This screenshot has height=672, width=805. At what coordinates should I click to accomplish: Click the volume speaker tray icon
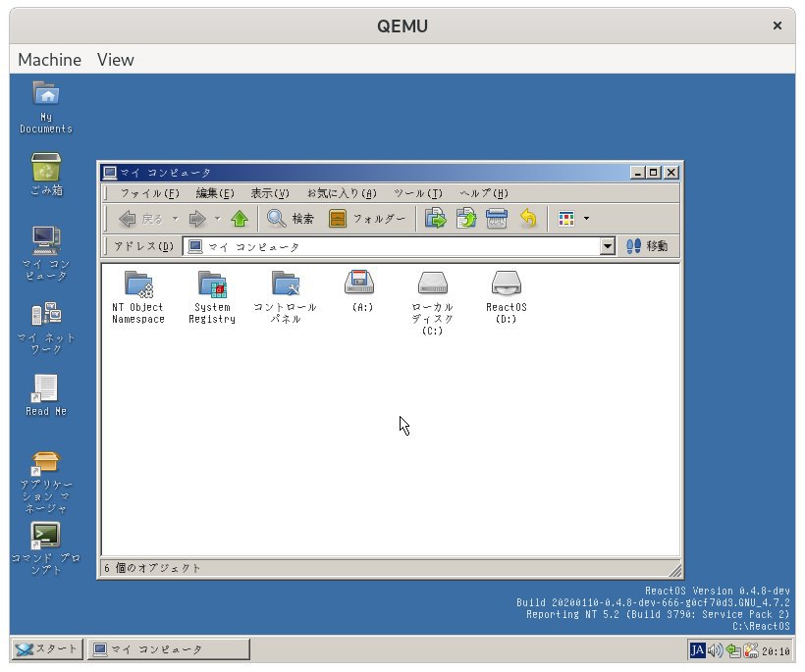coord(715,650)
